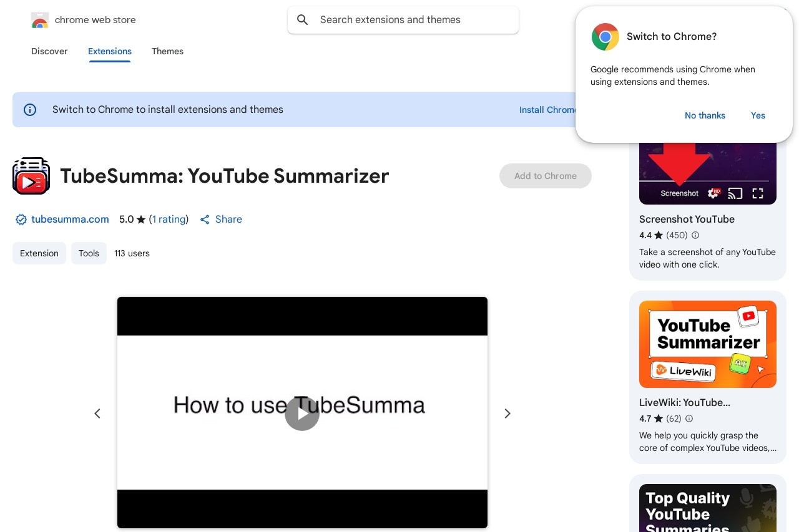Click the Tools category chip
The image size is (799, 532).
89,253
